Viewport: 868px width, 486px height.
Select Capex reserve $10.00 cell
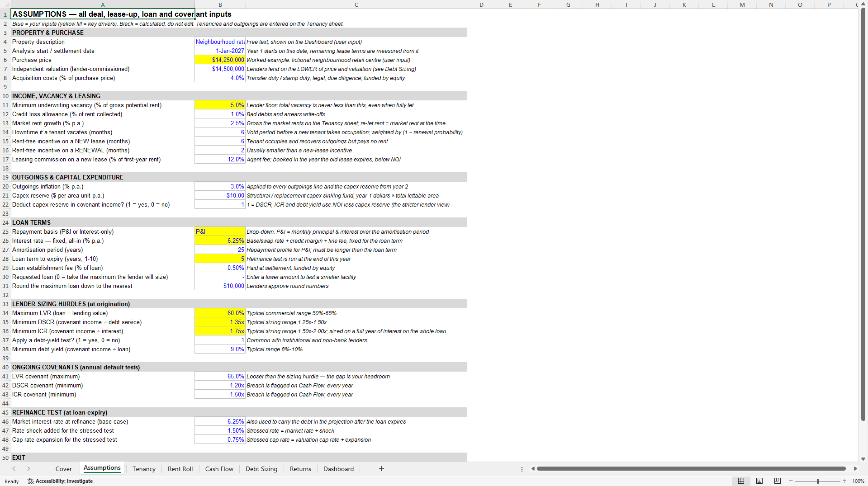(x=220, y=195)
